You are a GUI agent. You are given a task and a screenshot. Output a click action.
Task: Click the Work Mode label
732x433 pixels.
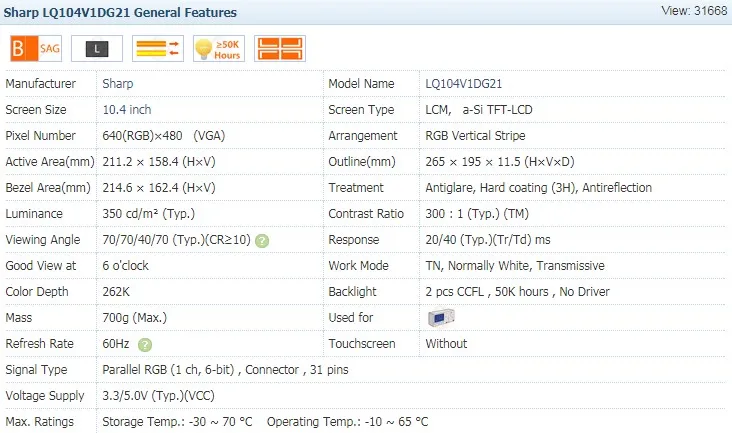[x=359, y=266]
